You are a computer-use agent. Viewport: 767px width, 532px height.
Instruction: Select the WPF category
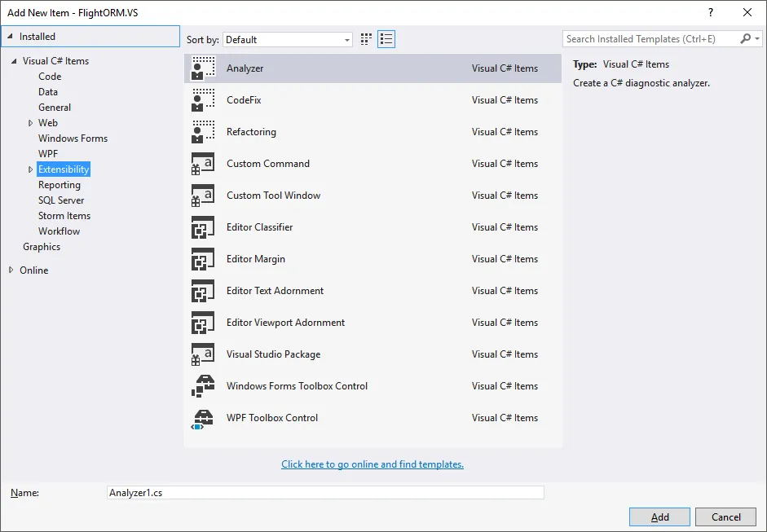[x=48, y=153]
